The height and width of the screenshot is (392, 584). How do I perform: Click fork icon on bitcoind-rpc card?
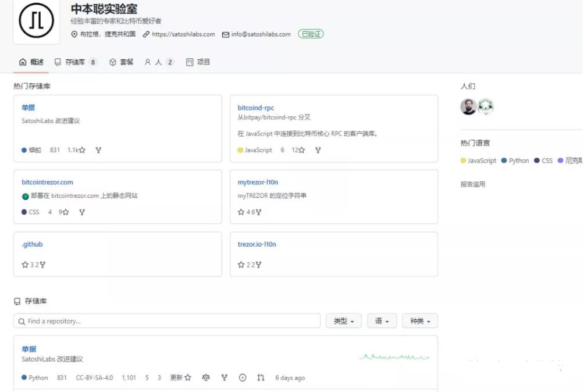pyautogui.click(x=318, y=150)
